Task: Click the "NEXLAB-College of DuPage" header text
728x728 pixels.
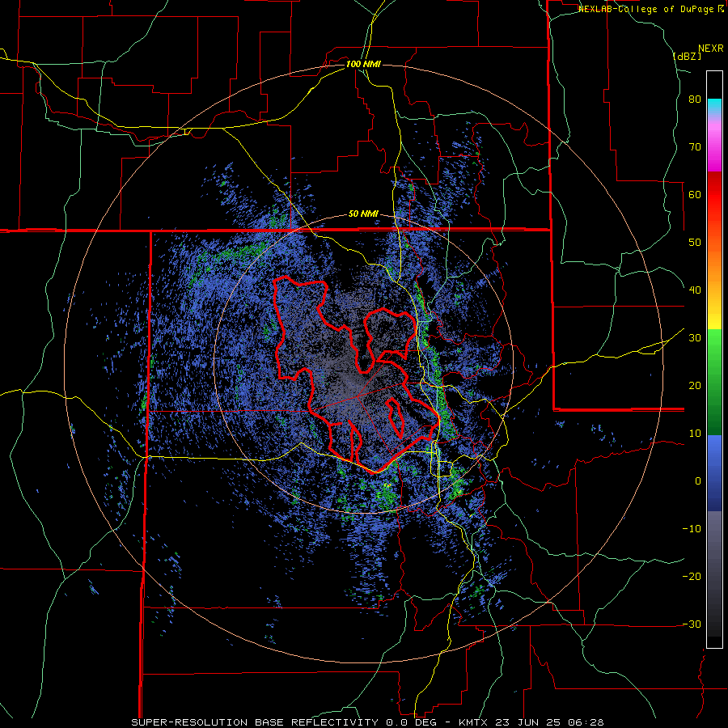Action: coord(647,9)
